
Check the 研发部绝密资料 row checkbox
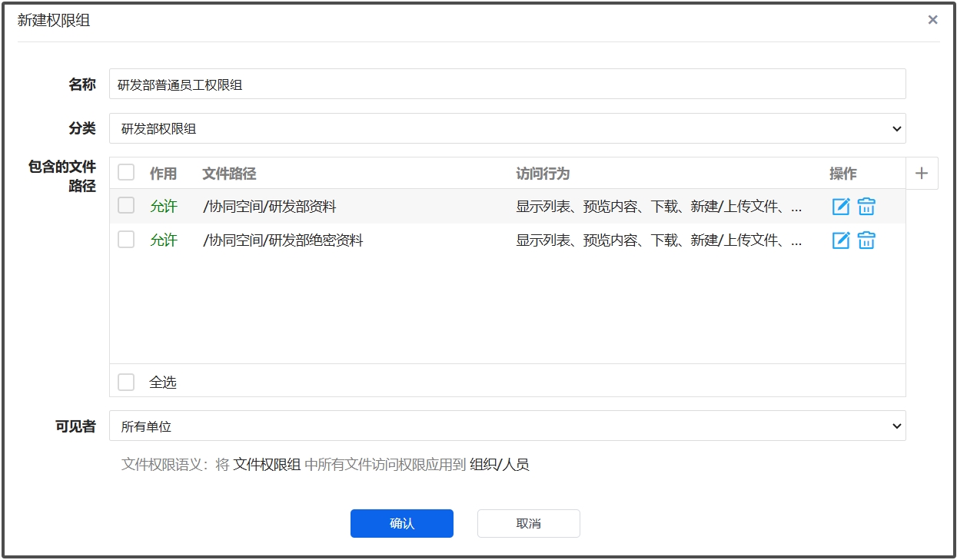point(126,240)
